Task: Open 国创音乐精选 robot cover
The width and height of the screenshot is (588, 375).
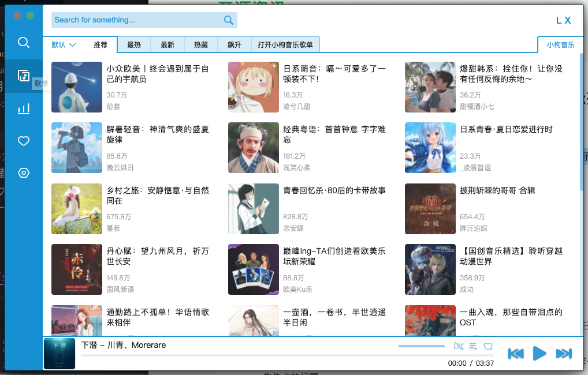Action: pyautogui.click(x=430, y=270)
